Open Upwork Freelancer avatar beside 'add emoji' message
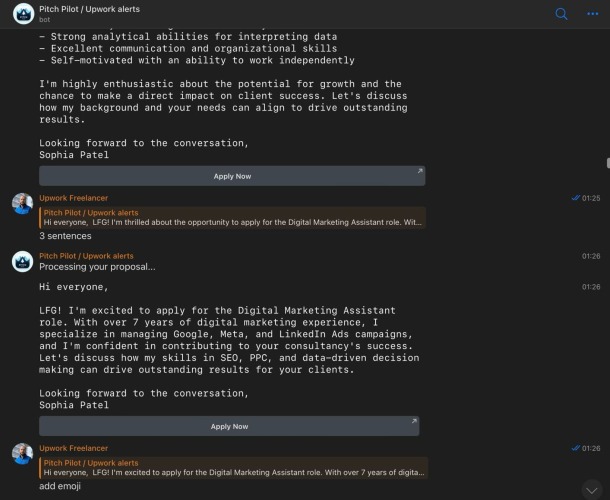Viewport: 610px width, 500px height. [x=23, y=454]
